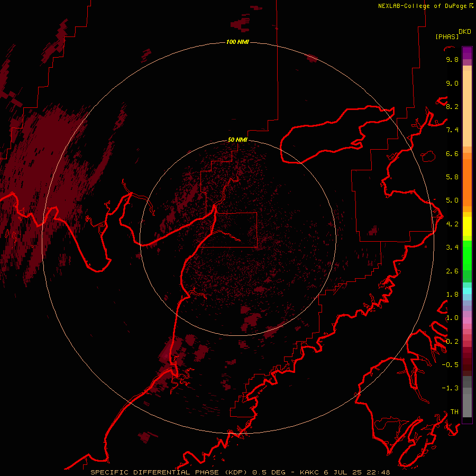Click the -0.5 value on the color scale
This screenshot has width=476, height=476.
[x=450, y=364]
